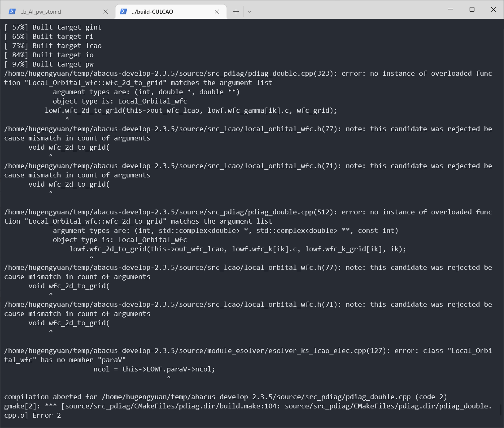
Task: Click the pdiag_double.cpp(323) error path
Action: [170, 73]
